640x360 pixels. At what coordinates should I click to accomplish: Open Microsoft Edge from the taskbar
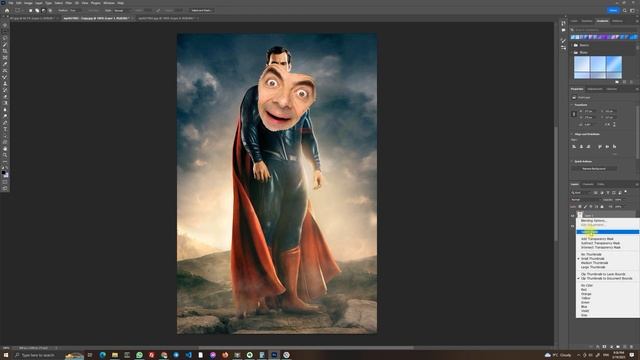[x=102, y=355]
